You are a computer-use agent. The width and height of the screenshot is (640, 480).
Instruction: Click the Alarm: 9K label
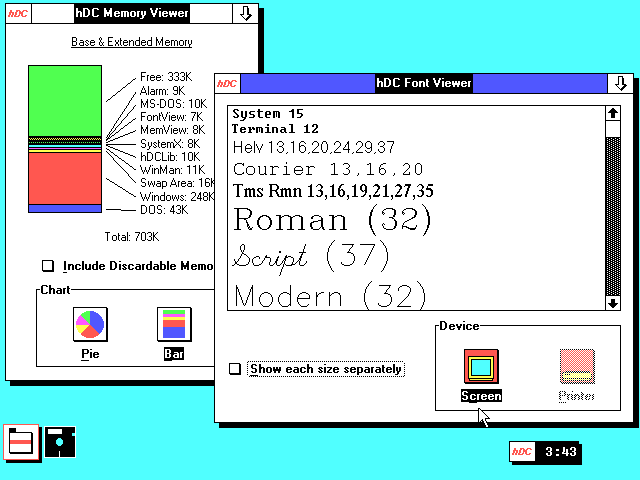162,91
